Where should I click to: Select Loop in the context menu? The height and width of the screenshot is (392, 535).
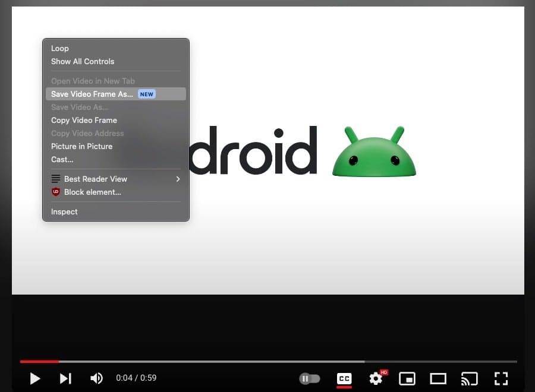pos(60,49)
